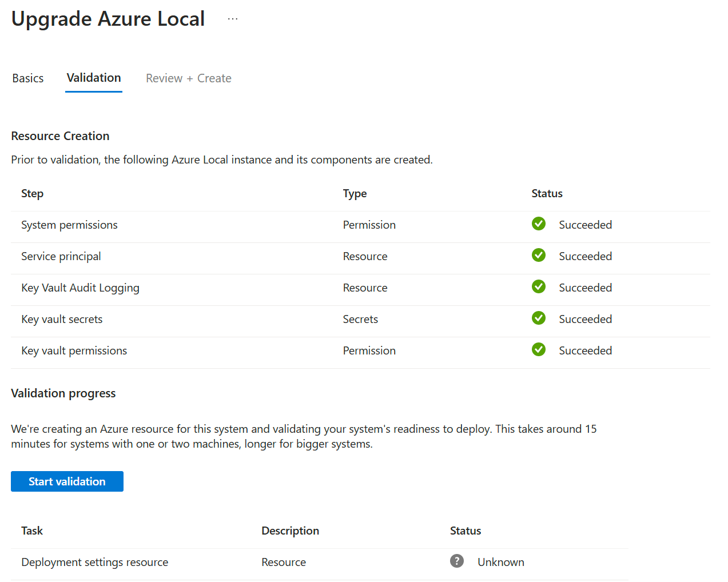Select the Key Vault Audit Logging step
728x582 pixels.
click(81, 288)
